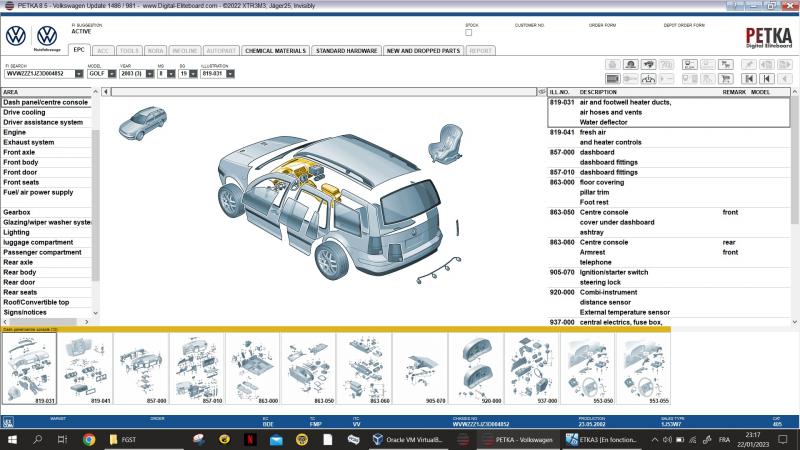Click the Volkswagen Nutzfahrzeuge logo

(x=47, y=38)
